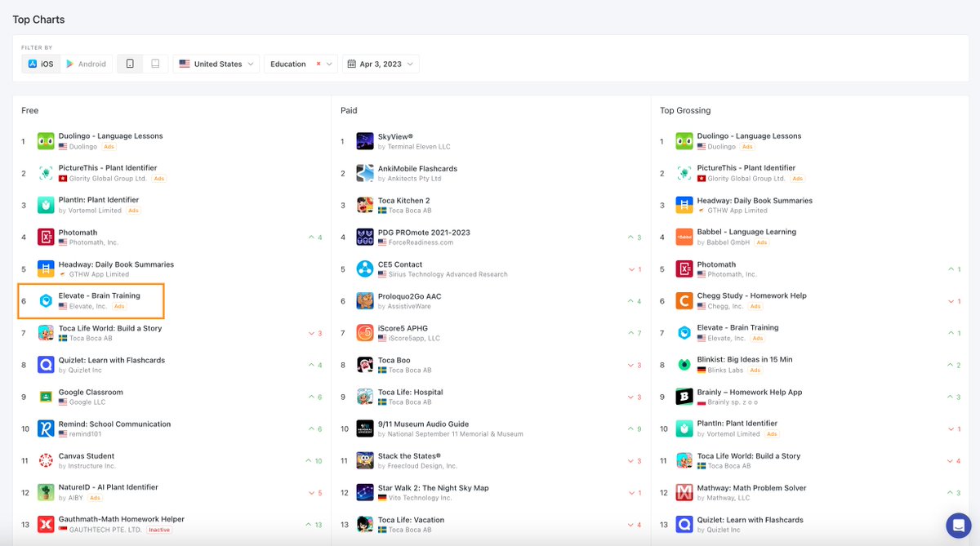The height and width of the screenshot is (546, 980).
Task: Open Toca Boo in Paid chart
Action: (x=394, y=360)
